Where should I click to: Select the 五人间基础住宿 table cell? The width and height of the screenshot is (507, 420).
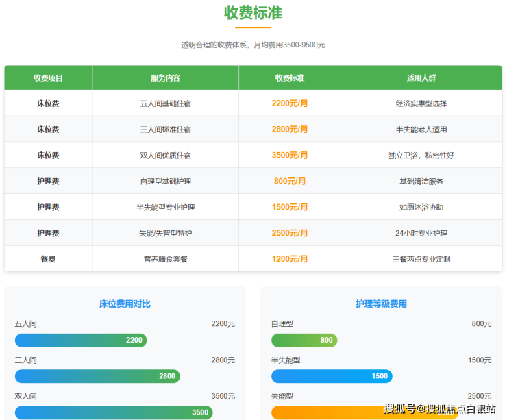click(165, 103)
